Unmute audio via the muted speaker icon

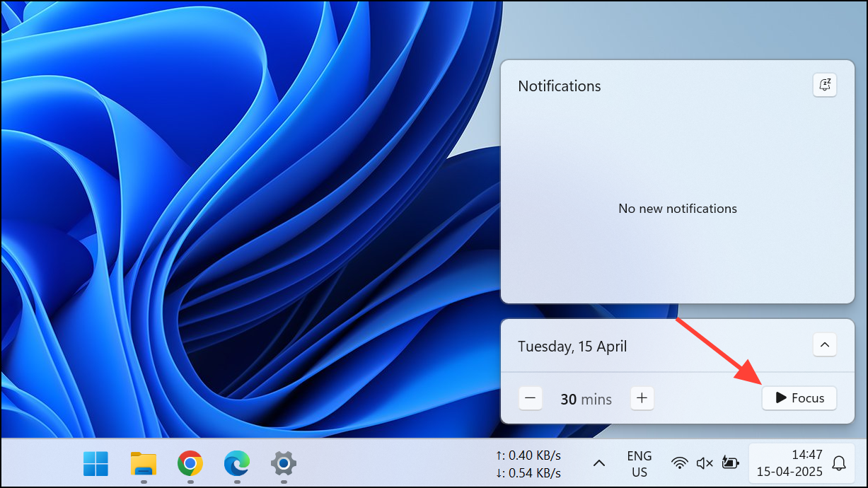705,463
